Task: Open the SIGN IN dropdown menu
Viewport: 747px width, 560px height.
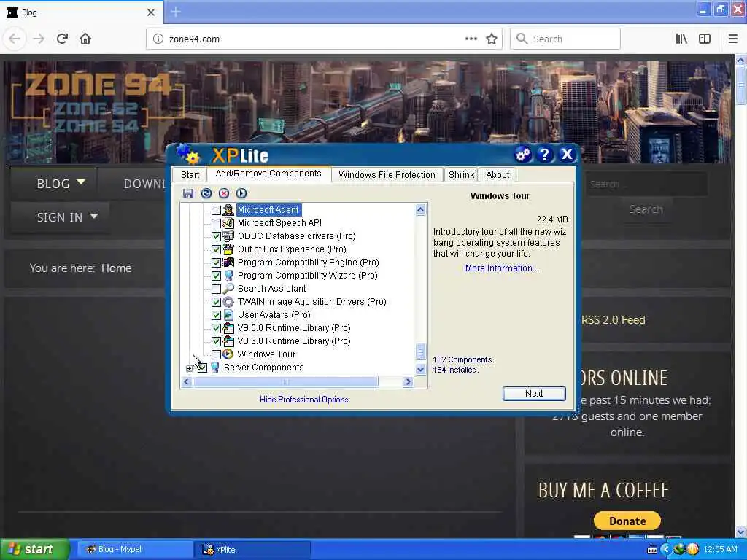Action: point(66,217)
